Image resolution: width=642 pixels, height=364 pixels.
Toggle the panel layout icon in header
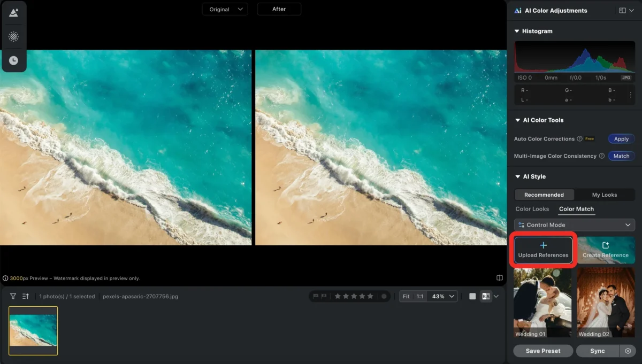(622, 10)
